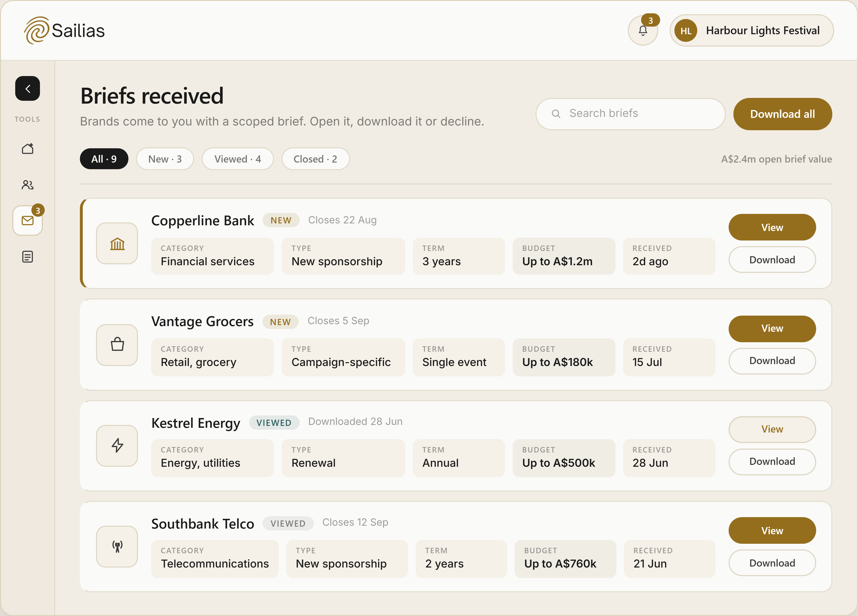Click the HL avatar circle

point(686,31)
